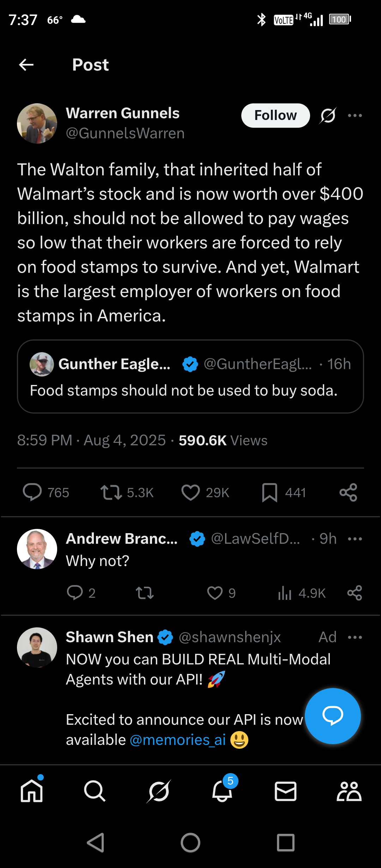The width and height of the screenshot is (381, 868).
Task: Share the Warren Gunnels post
Action: pos(348,492)
